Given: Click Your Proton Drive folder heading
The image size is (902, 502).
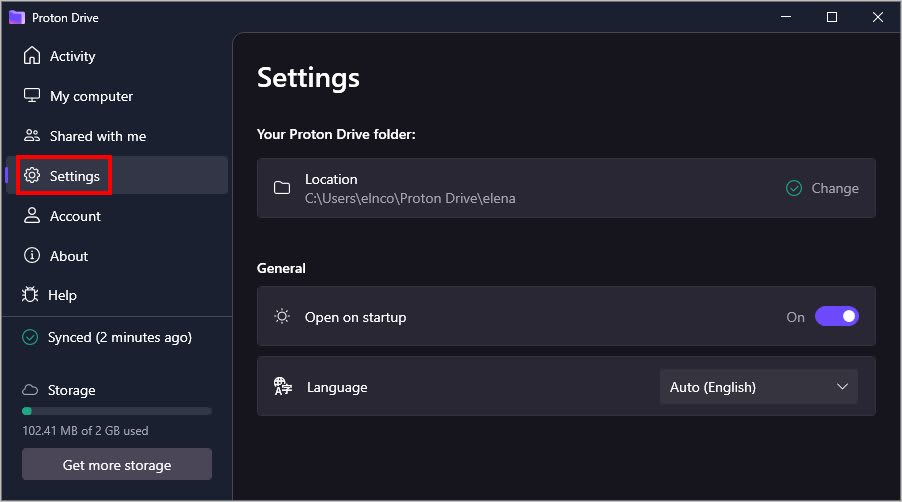Looking at the screenshot, I should tap(336, 135).
